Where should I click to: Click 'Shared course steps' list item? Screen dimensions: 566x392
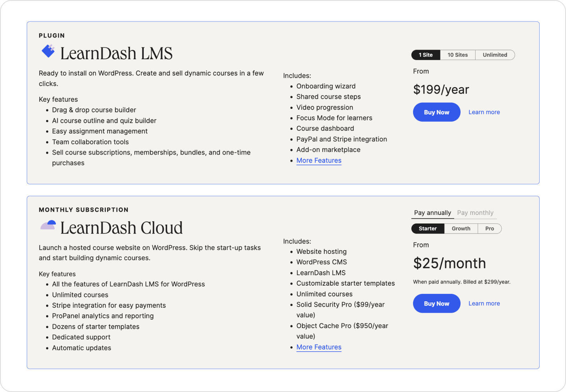328,97
